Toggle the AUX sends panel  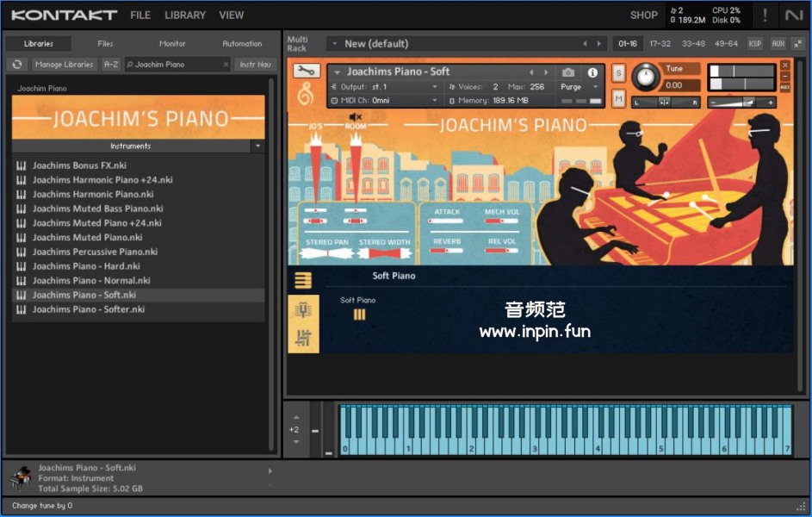tap(778, 44)
